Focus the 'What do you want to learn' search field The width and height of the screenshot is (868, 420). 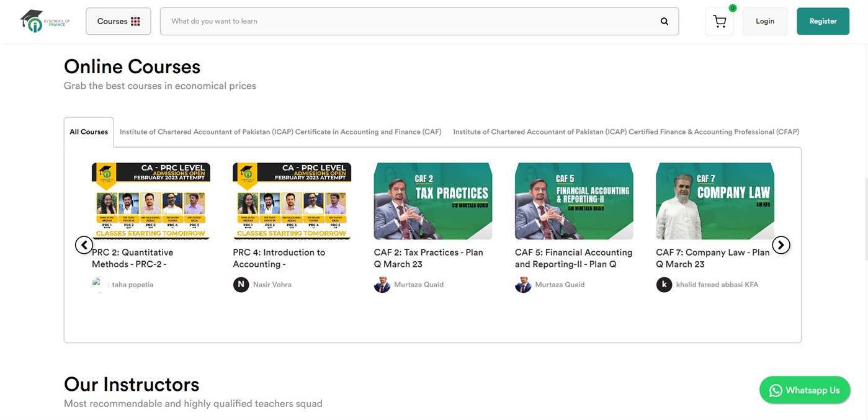409,21
